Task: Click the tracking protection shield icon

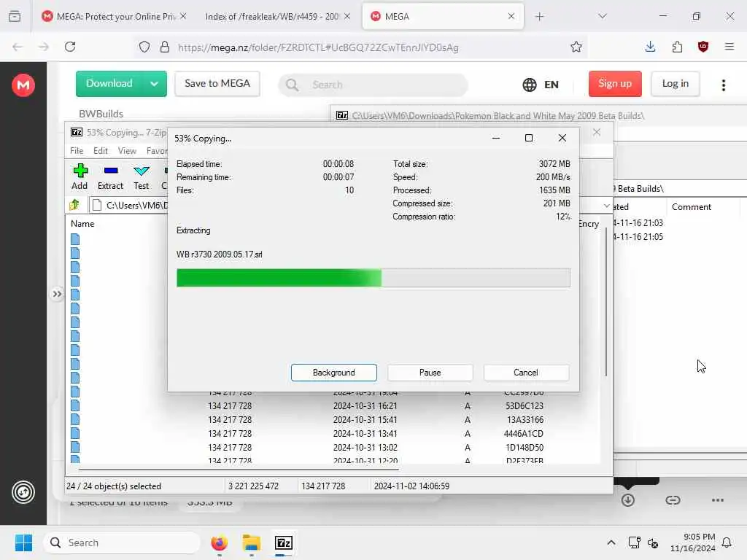Action: 144,47
